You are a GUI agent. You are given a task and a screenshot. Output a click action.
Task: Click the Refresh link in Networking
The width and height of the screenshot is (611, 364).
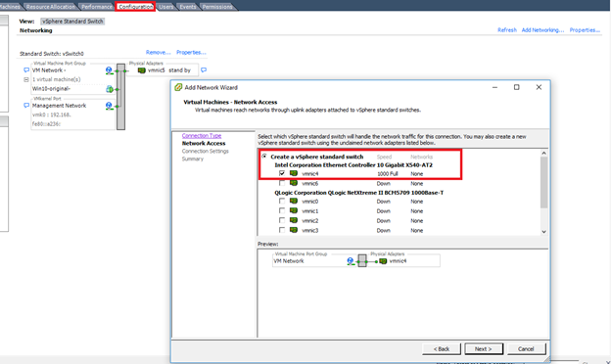pos(507,30)
